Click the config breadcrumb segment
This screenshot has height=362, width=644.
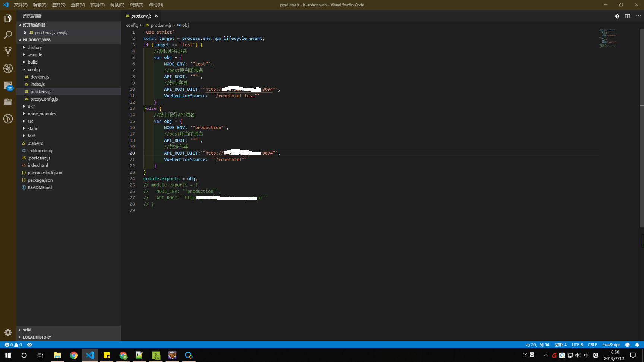pyautogui.click(x=132, y=25)
